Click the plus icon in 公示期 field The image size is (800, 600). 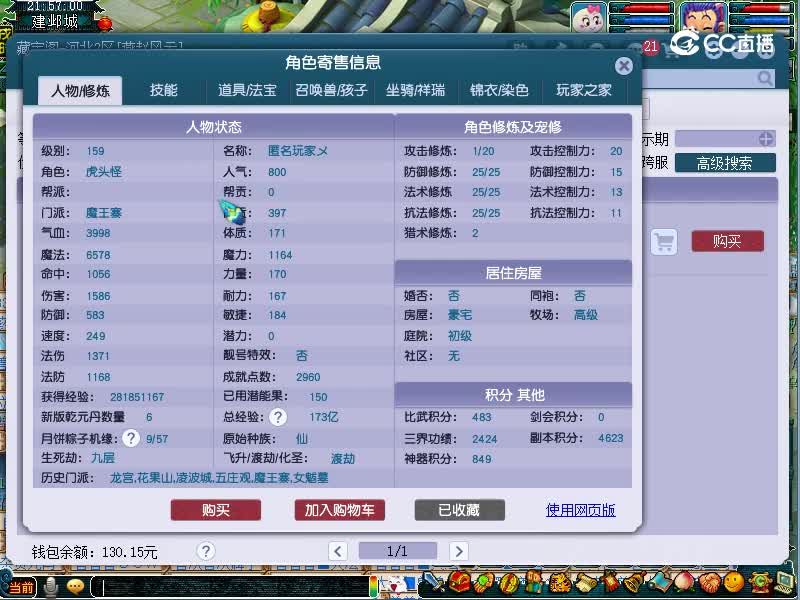tap(765, 139)
